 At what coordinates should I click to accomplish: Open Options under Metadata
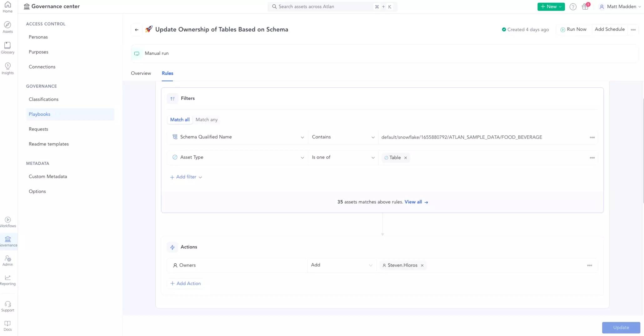[37, 191]
